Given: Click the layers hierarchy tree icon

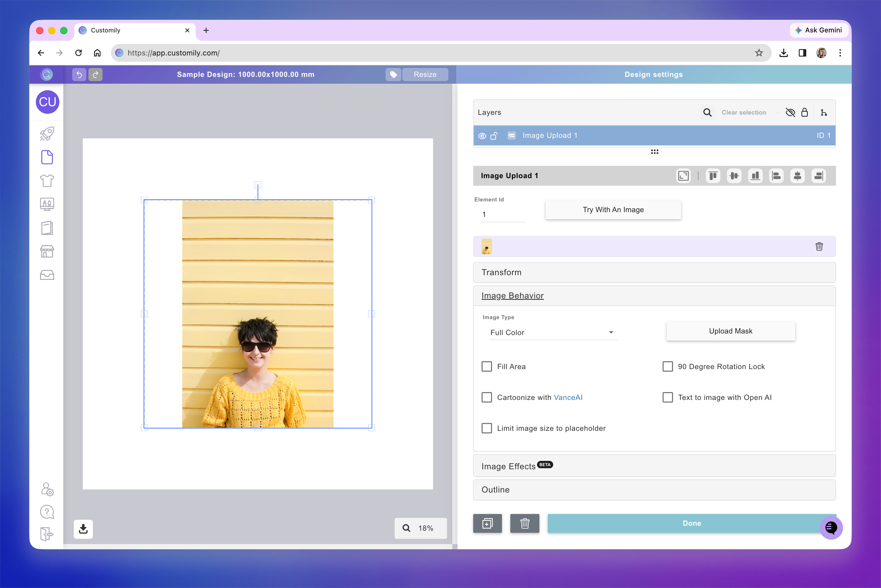Looking at the screenshot, I should tap(824, 112).
